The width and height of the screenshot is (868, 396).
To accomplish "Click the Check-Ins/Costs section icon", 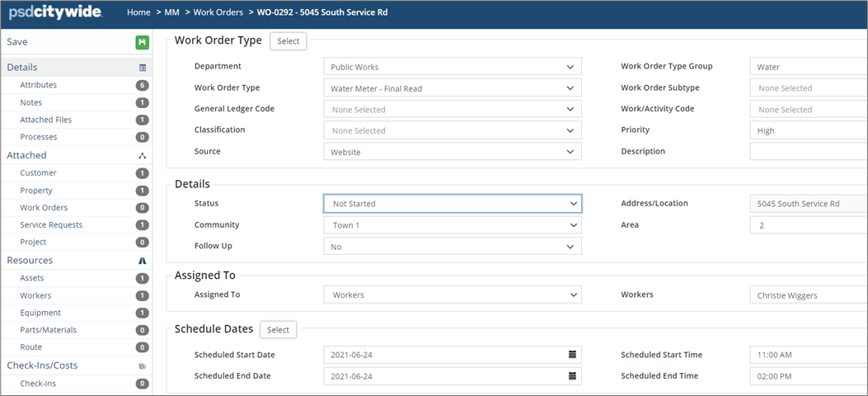I will click(142, 366).
